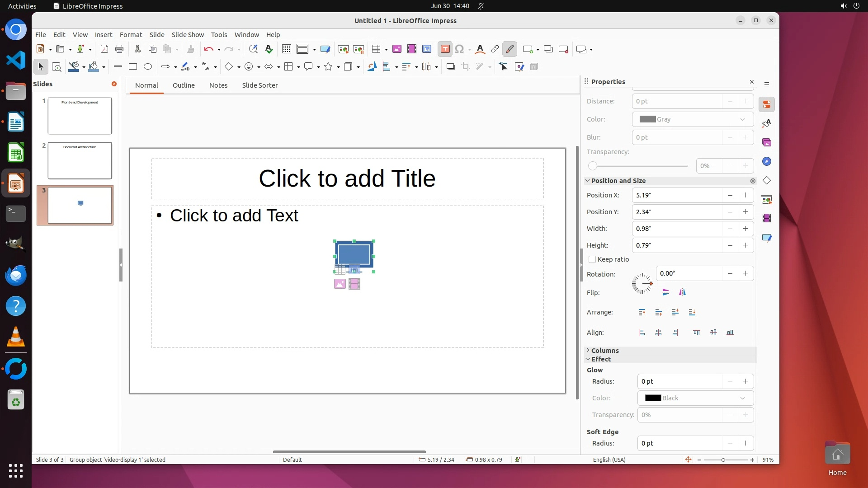Switch to the Slide Sorter tab

(259, 85)
